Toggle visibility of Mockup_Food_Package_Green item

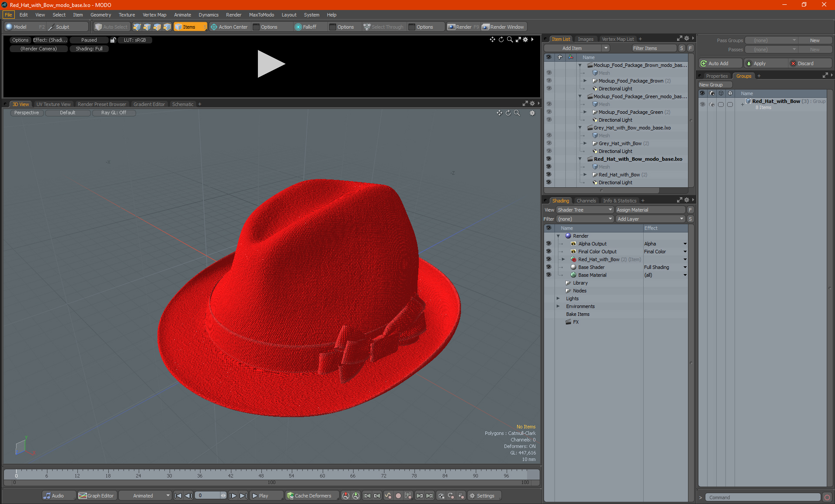(x=548, y=112)
